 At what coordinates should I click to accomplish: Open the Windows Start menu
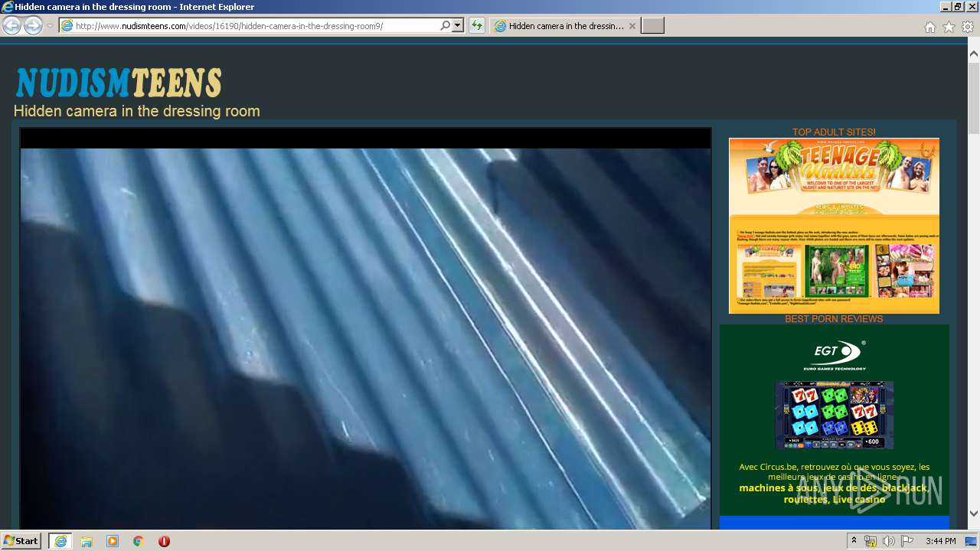pyautogui.click(x=21, y=541)
